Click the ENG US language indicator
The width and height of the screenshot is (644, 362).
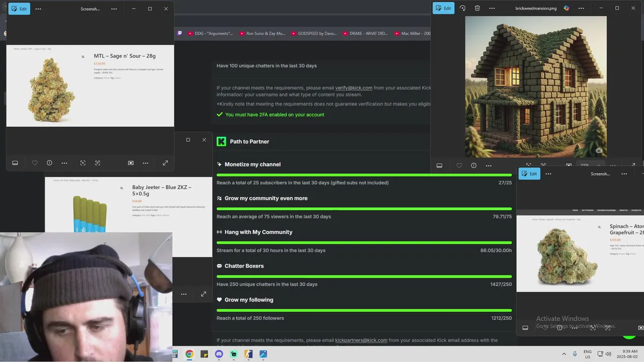click(x=588, y=354)
